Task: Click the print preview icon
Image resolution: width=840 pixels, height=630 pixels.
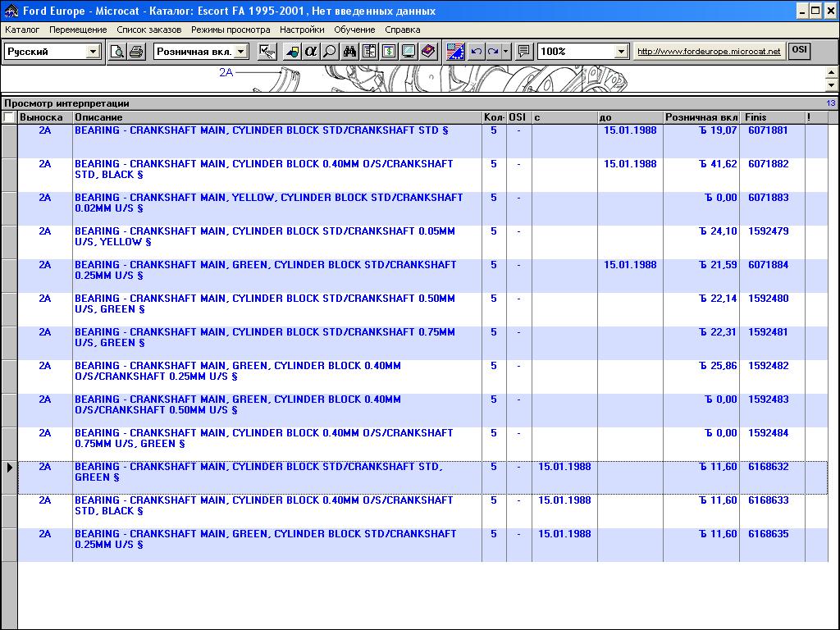Action: click(x=117, y=52)
